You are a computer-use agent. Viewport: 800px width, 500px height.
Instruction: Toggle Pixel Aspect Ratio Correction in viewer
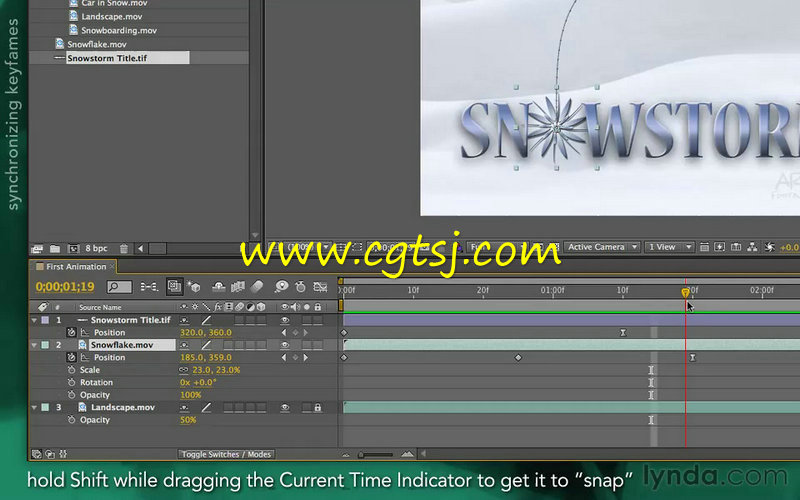[705, 247]
